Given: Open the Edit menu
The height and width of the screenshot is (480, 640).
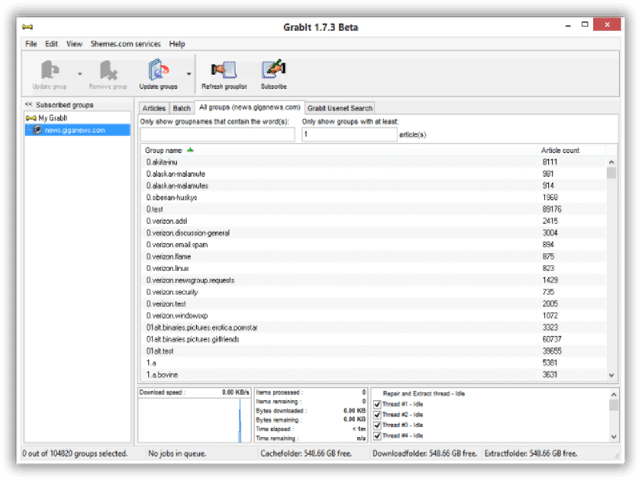Looking at the screenshot, I should point(51,44).
